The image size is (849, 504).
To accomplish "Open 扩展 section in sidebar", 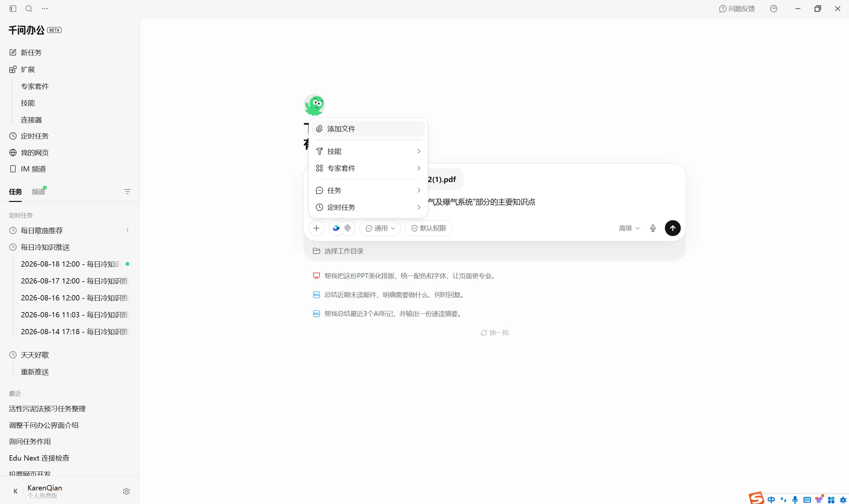I will [22, 69].
